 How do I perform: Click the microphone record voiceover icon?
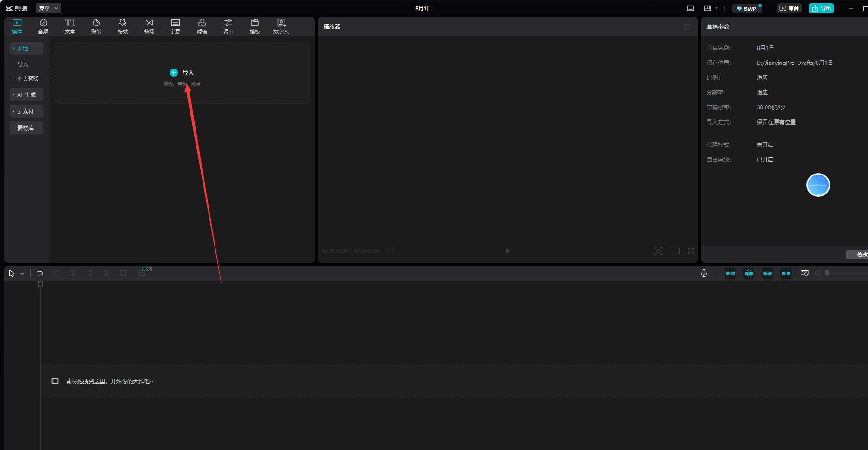point(704,273)
